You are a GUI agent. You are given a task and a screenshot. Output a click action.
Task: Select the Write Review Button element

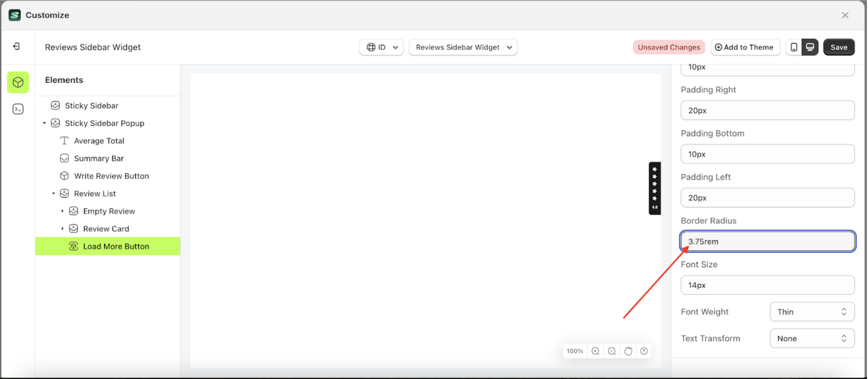(112, 176)
